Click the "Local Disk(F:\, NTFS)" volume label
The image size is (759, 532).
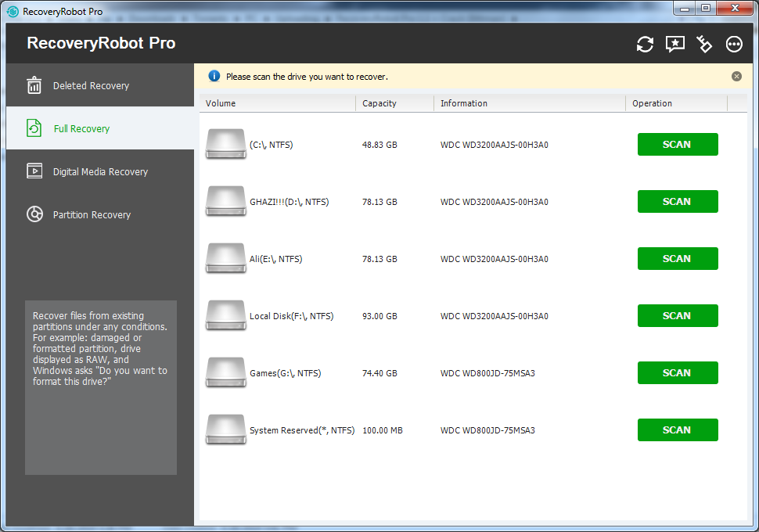(x=291, y=316)
